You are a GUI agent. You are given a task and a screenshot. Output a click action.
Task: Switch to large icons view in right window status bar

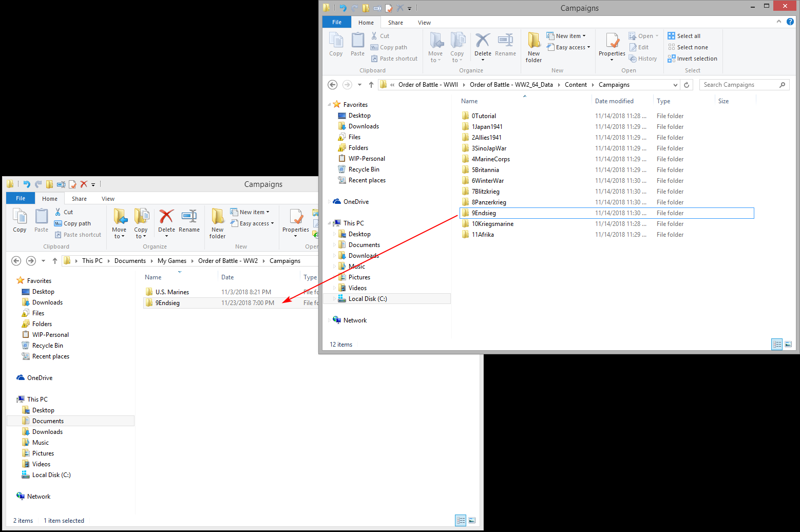click(x=788, y=345)
